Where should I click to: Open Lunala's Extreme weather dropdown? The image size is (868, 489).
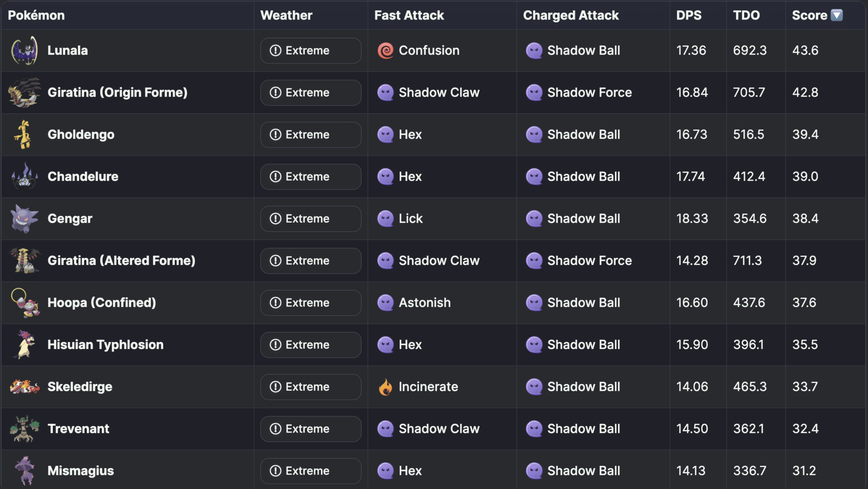311,51
